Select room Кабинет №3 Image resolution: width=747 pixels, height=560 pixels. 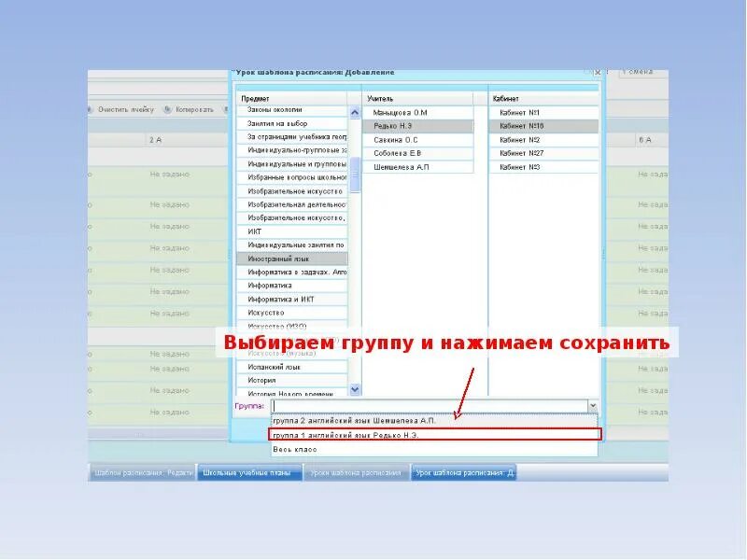pyautogui.click(x=544, y=167)
